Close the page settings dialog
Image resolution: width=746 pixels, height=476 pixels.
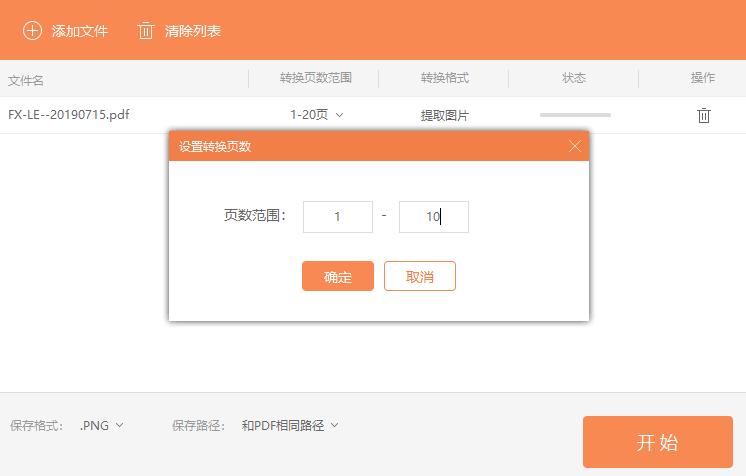(575, 146)
